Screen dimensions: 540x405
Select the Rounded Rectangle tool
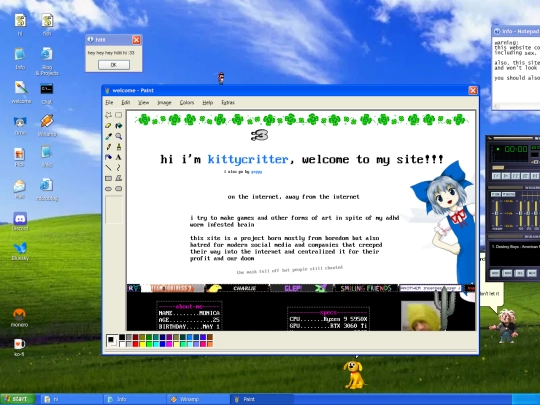pyautogui.click(x=118, y=189)
